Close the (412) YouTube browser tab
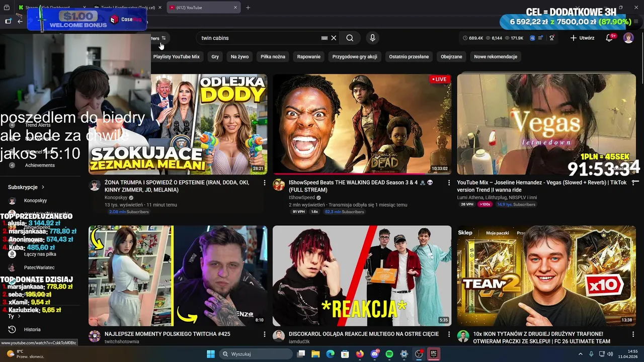The width and height of the screenshot is (644, 362). pyautogui.click(x=235, y=8)
